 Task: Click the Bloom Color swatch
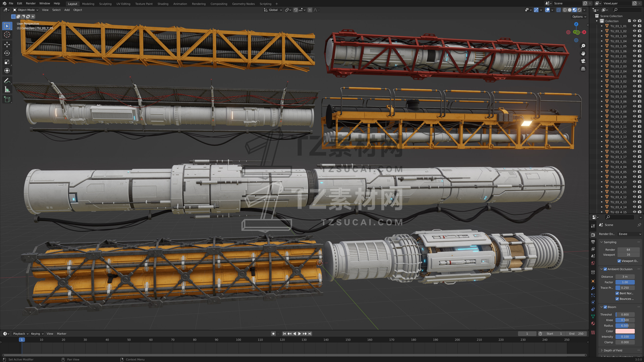pos(625,331)
